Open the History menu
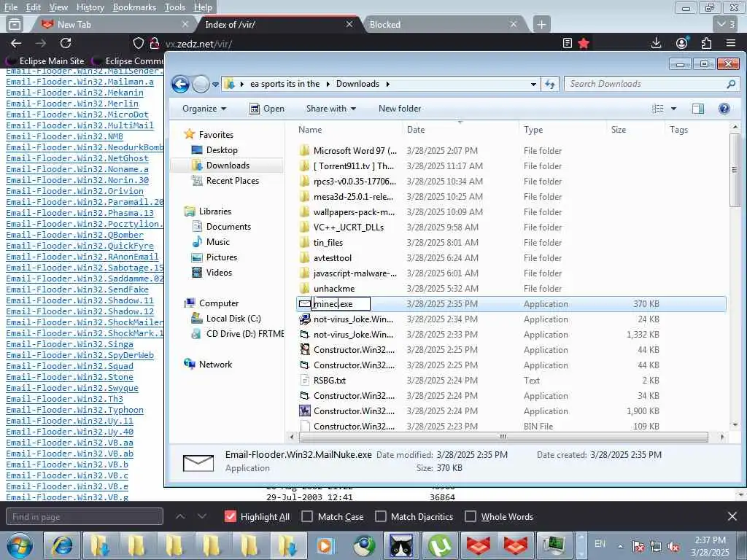The image size is (747, 560). pyautogui.click(x=90, y=7)
